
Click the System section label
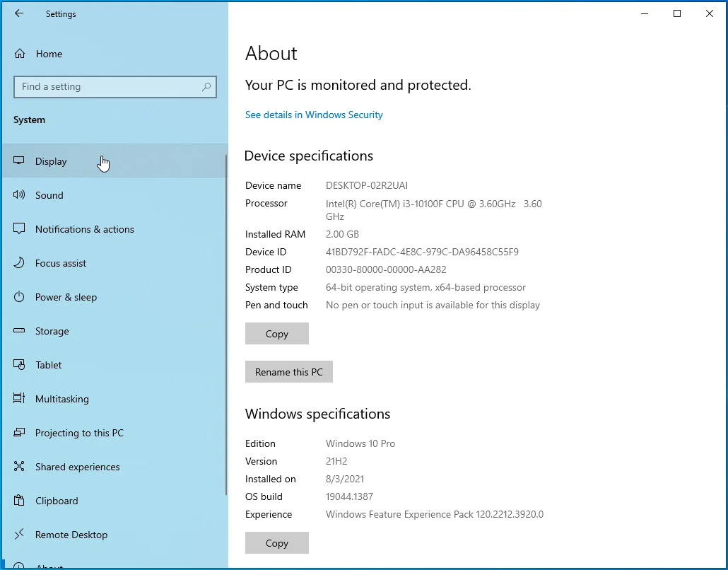[29, 120]
